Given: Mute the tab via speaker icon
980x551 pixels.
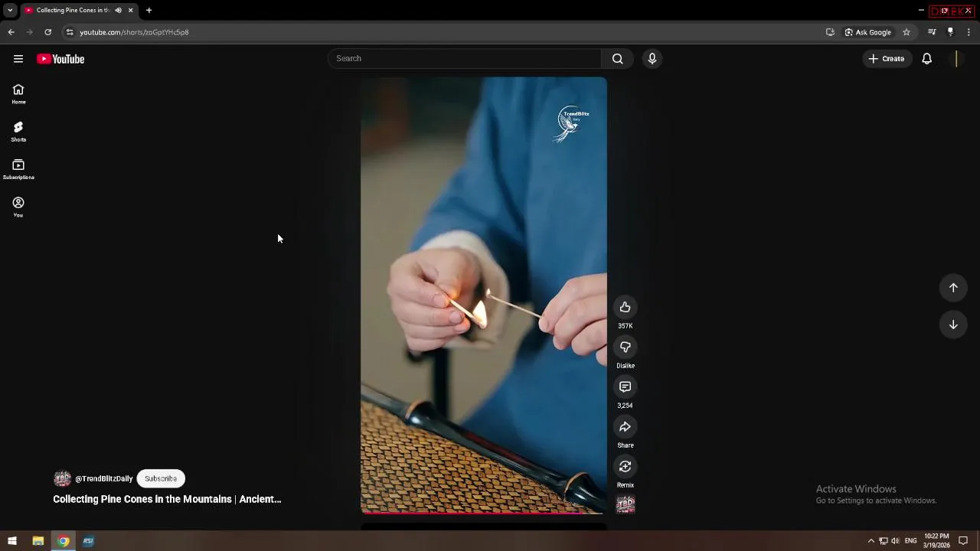Looking at the screenshot, I should pos(118,11).
